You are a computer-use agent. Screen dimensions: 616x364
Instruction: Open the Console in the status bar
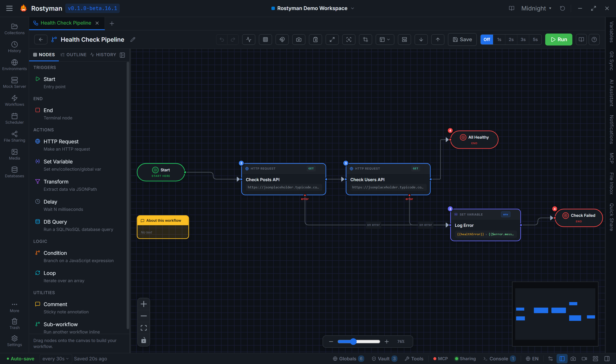[x=499, y=359]
